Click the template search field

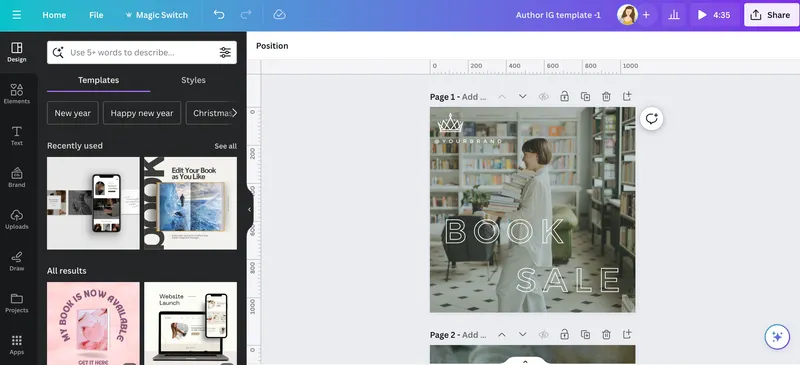(x=142, y=53)
